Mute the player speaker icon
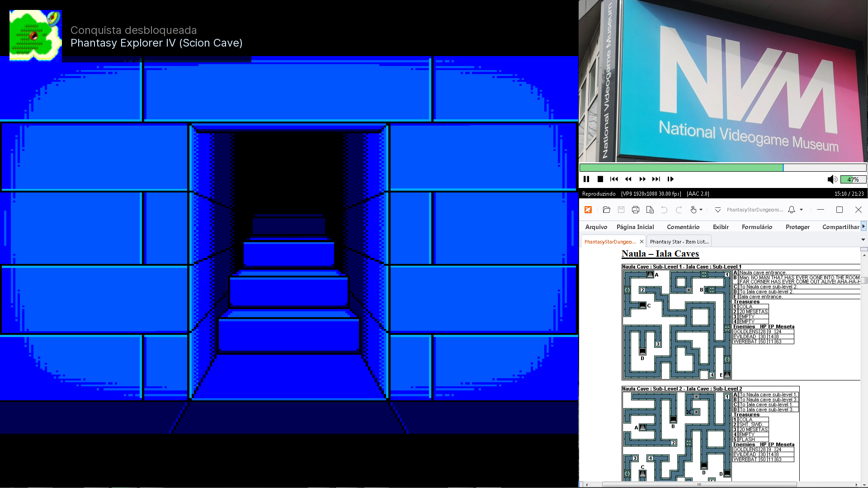Image resolution: width=868 pixels, height=488 pixels. point(832,179)
